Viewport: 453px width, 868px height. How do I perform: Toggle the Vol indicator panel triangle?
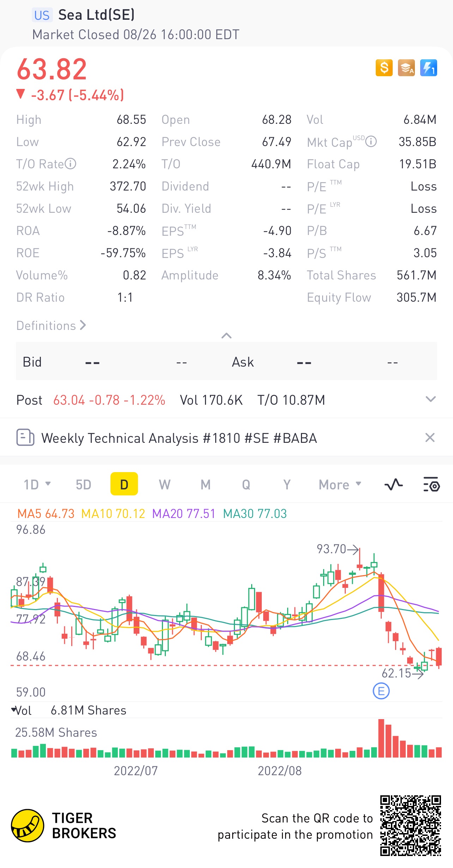pyautogui.click(x=14, y=710)
